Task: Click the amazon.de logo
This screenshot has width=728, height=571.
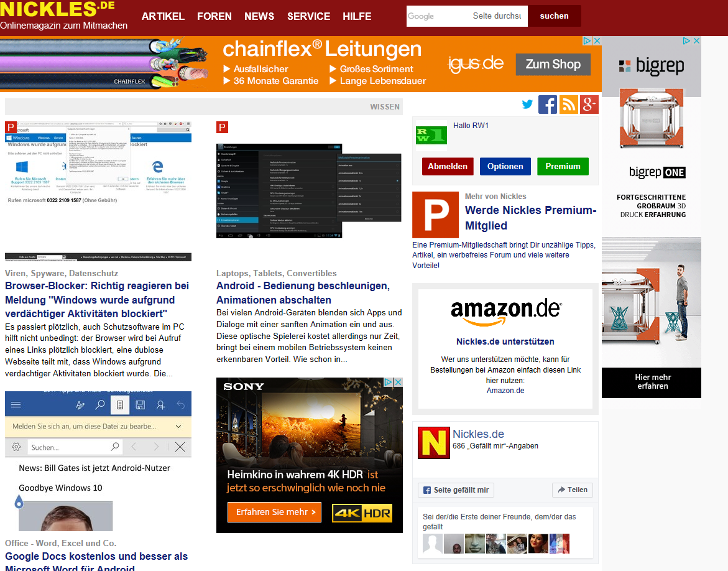Action: pos(505,312)
